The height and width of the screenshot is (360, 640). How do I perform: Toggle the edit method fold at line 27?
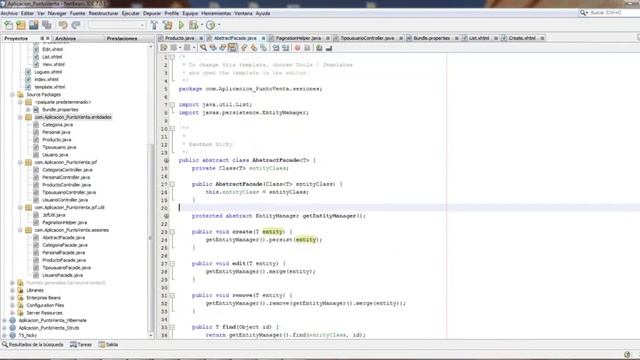point(172,264)
